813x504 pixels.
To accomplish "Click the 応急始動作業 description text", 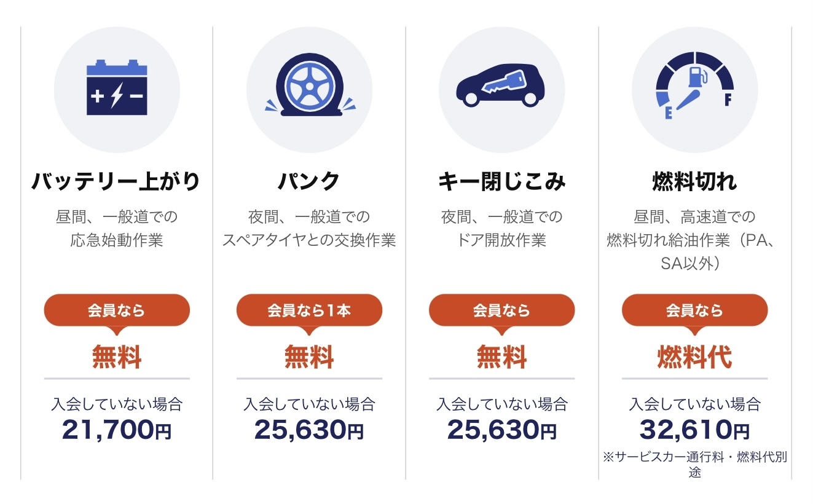I will (x=117, y=240).
